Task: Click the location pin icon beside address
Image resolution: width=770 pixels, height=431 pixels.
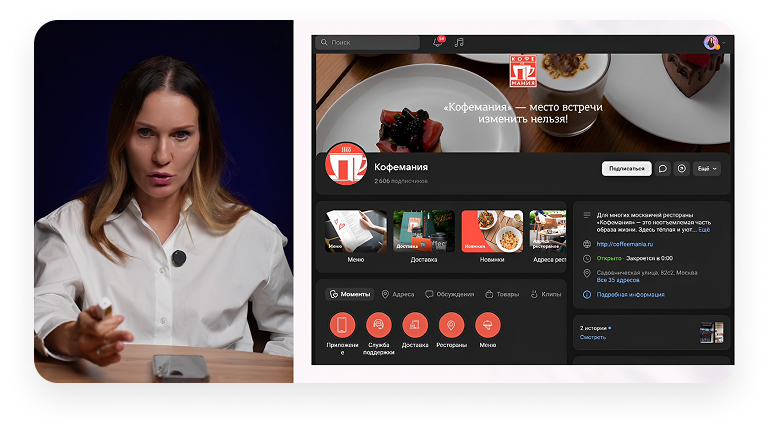Action: click(587, 273)
